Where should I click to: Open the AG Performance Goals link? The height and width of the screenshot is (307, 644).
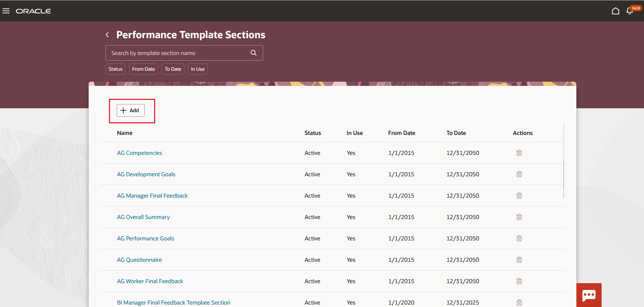[x=145, y=238]
